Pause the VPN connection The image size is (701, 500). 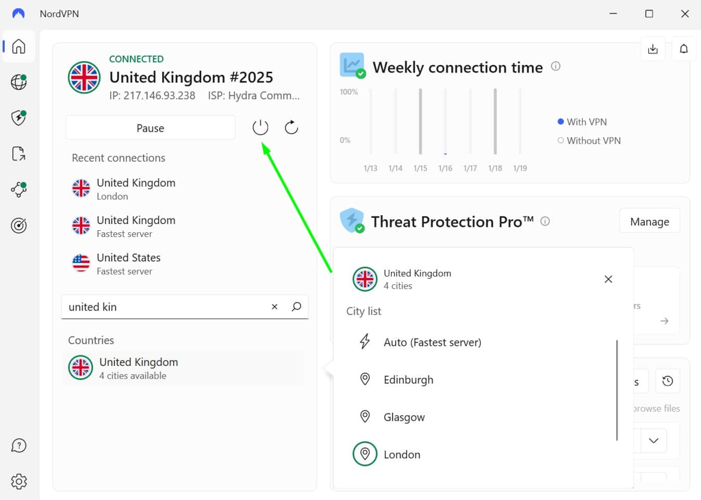(150, 128)
